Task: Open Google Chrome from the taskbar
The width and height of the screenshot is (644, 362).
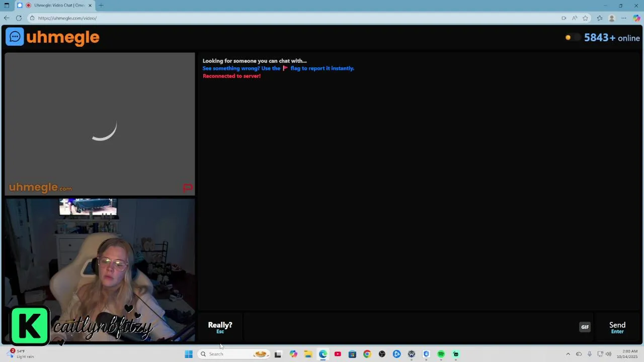Action: point(367,354)
